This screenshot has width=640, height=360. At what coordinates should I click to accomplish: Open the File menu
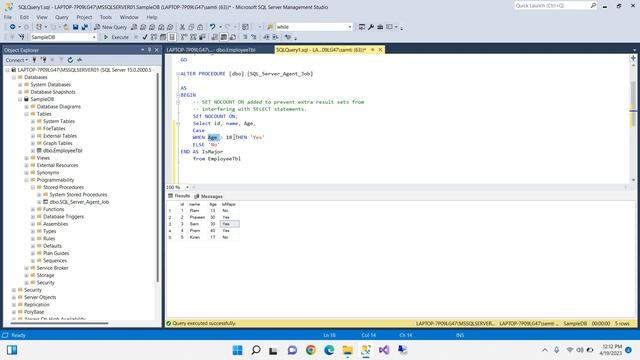[8, 17]
